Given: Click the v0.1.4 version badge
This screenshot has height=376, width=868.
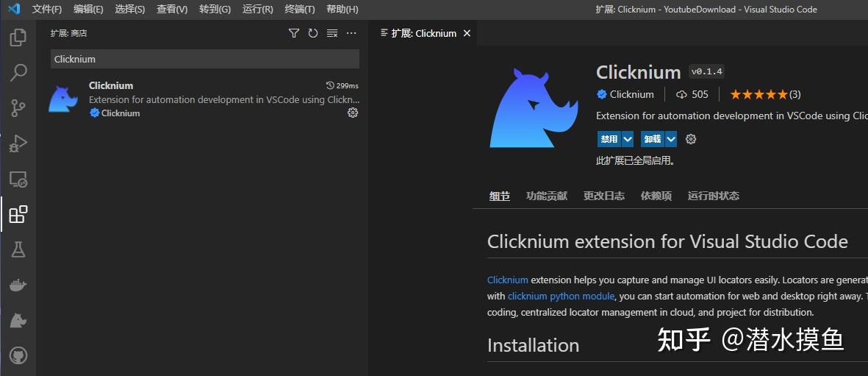Looking at the screenshot, I should (707, 71).
